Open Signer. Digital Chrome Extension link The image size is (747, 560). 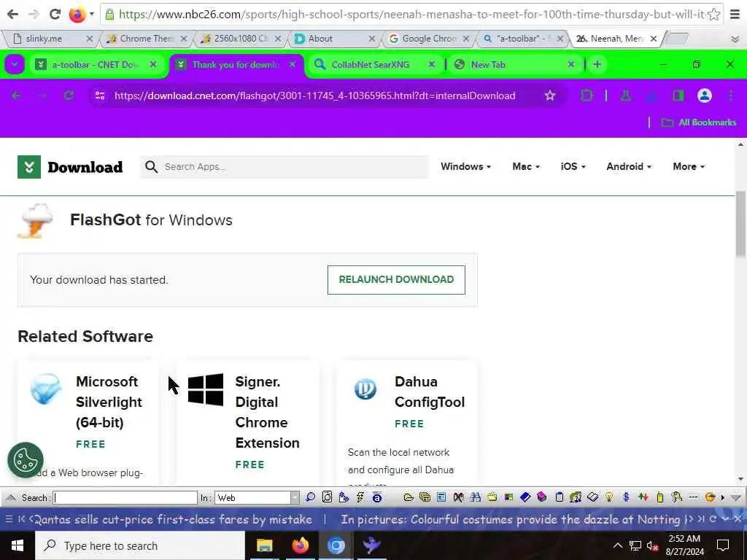(267, 412)
